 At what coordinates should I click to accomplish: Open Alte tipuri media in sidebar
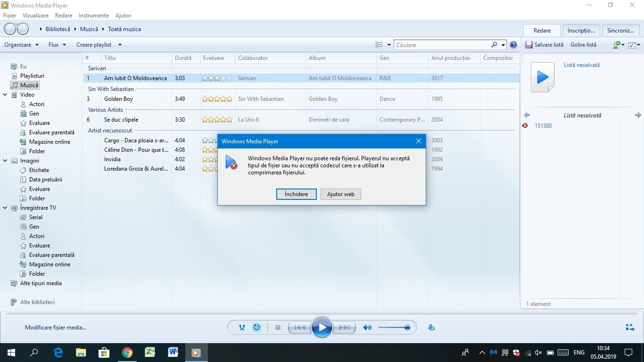click(41, 283)
